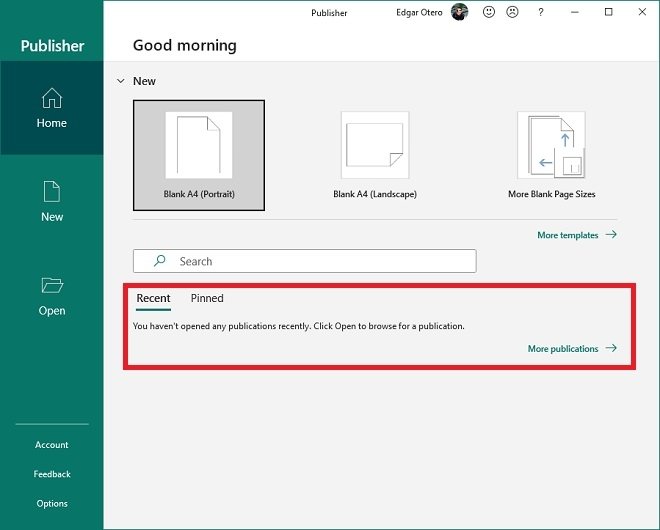The width and height of the screenshot is (660, 530).
Task: Maximize the Publisher window
Action: click(x=608, y=12)
